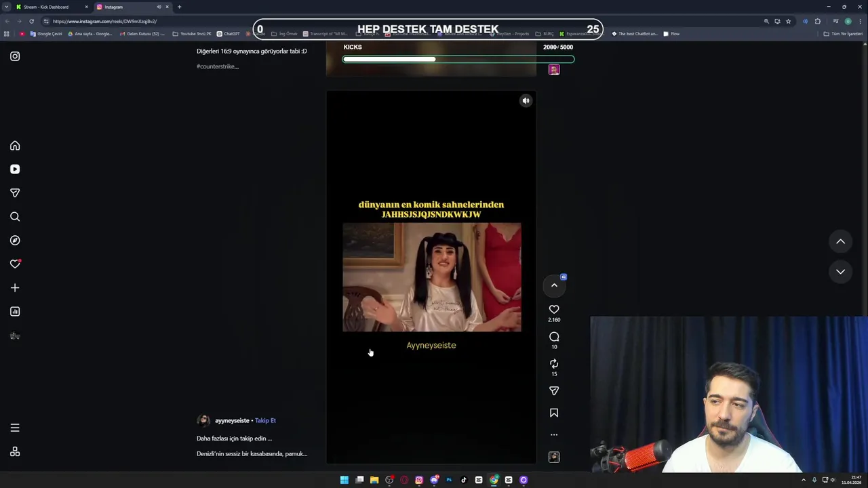
Task: Share the reel via paper-plane icon
Action: (554, 391)
